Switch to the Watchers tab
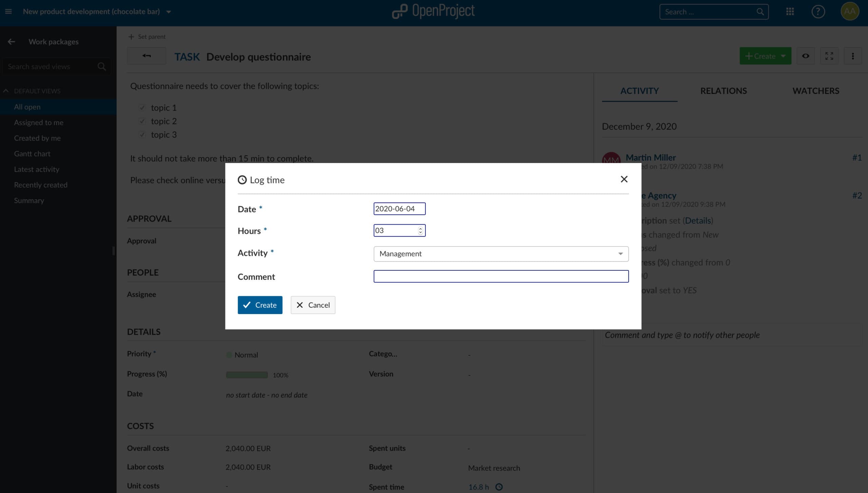868x493 pixels. pyautogui.click(x=815, y=91)
